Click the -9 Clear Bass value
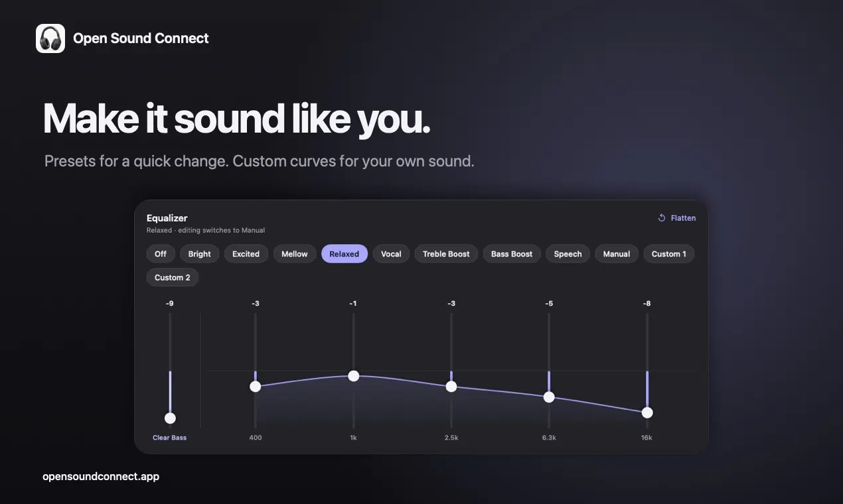843x504 pixels. (170, 304)
